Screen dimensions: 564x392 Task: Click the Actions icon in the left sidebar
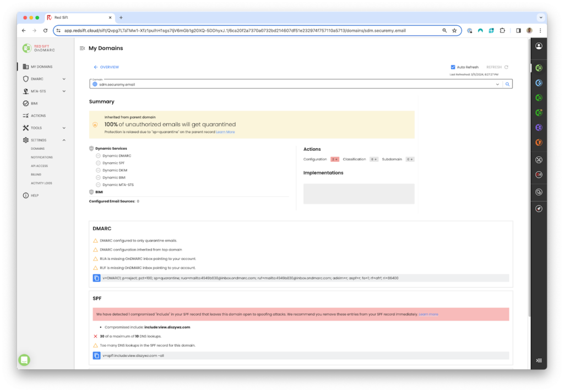pos(25,116)
